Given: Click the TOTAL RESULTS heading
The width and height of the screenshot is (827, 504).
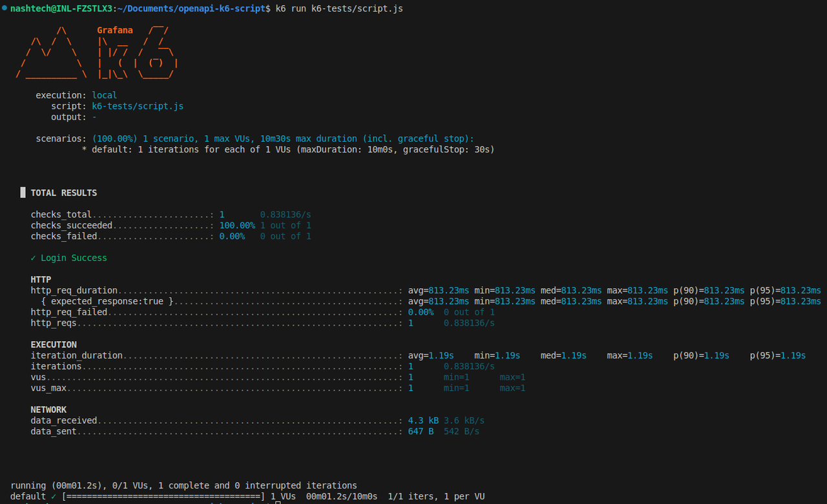Looking at the screenshot, I should click(64, 192).
